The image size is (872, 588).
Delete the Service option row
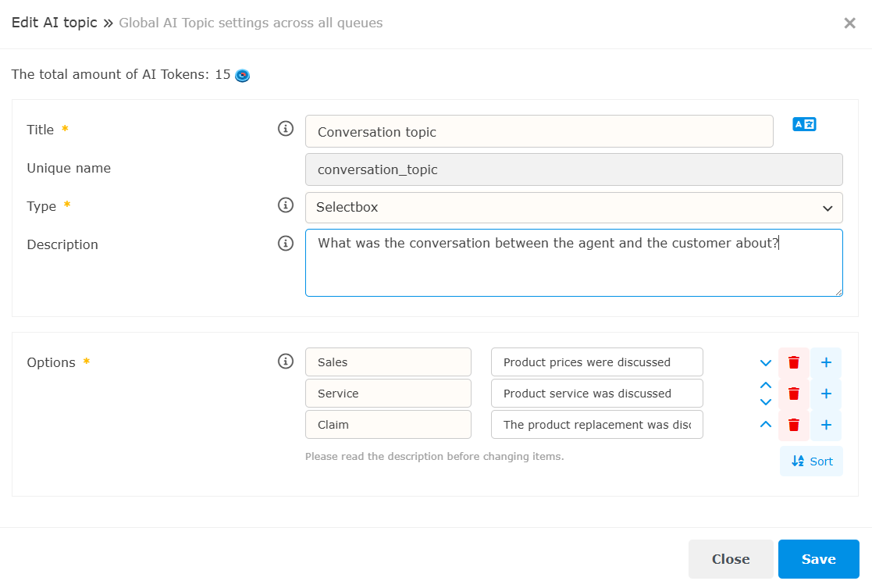794,394
